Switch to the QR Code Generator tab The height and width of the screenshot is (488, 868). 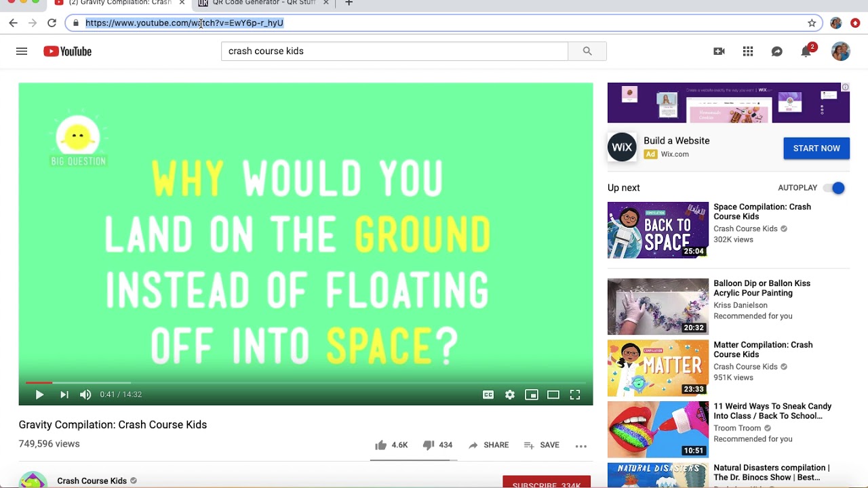click(264, 3)
